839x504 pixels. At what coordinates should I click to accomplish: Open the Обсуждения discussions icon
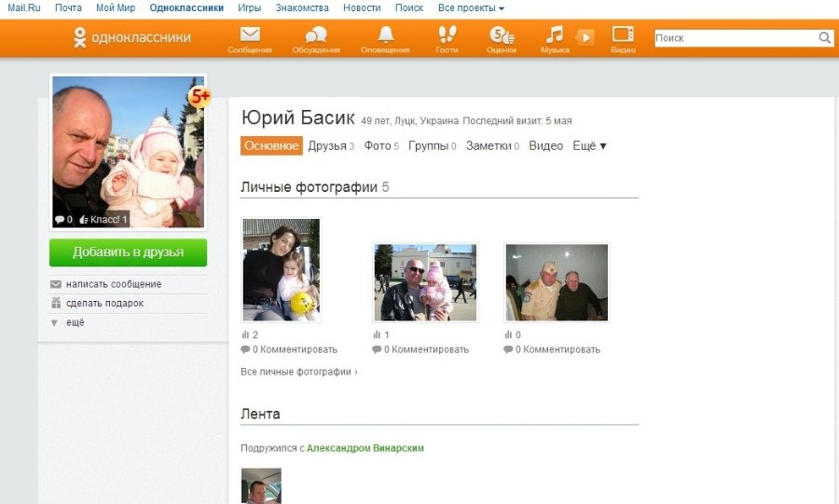click(316, 37)
